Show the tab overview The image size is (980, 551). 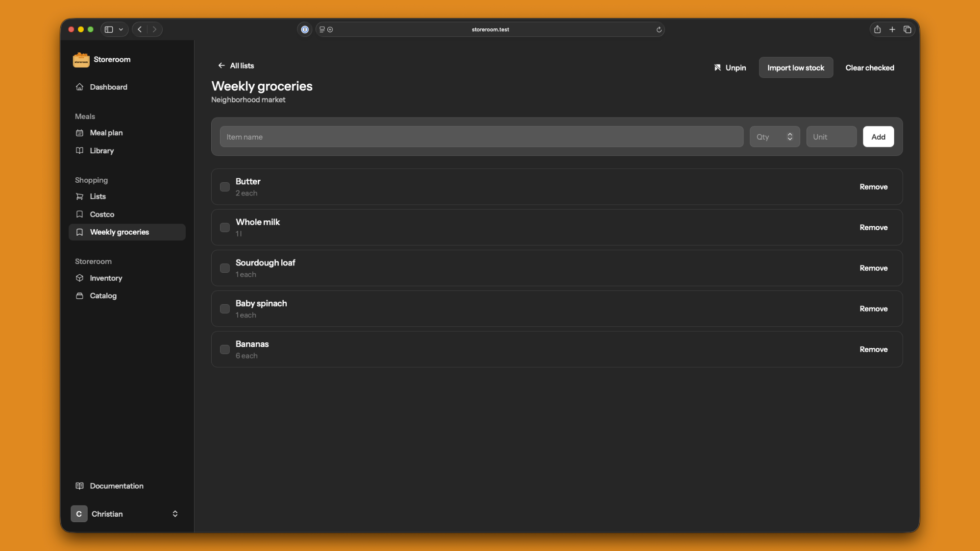[907, 29]
